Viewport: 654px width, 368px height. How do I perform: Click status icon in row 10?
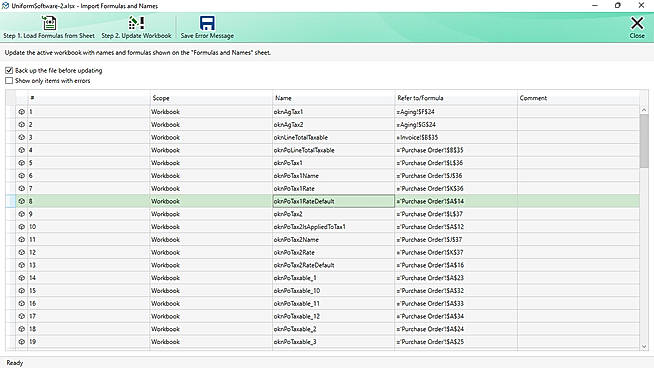(22, 227)
